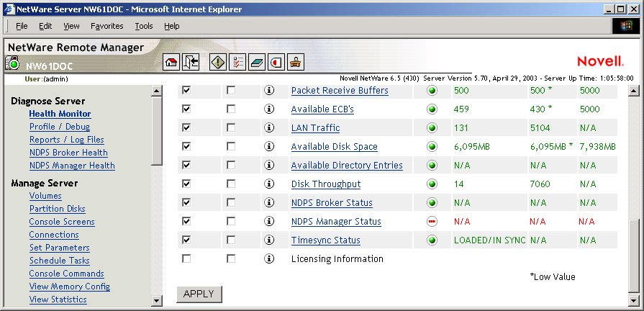The width and height of the screenshot is (644, 311).
Task: Open the Help menu
Action: click(x=172, y=27)
